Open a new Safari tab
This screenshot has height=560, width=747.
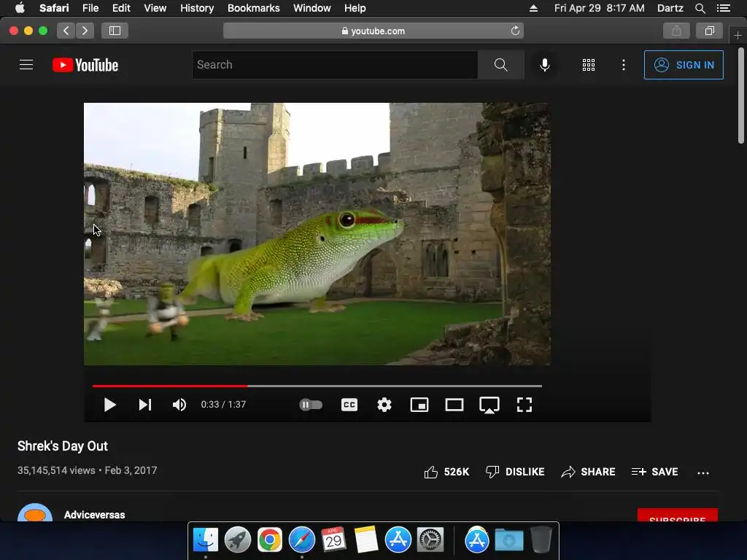click(x=738, y=35)
